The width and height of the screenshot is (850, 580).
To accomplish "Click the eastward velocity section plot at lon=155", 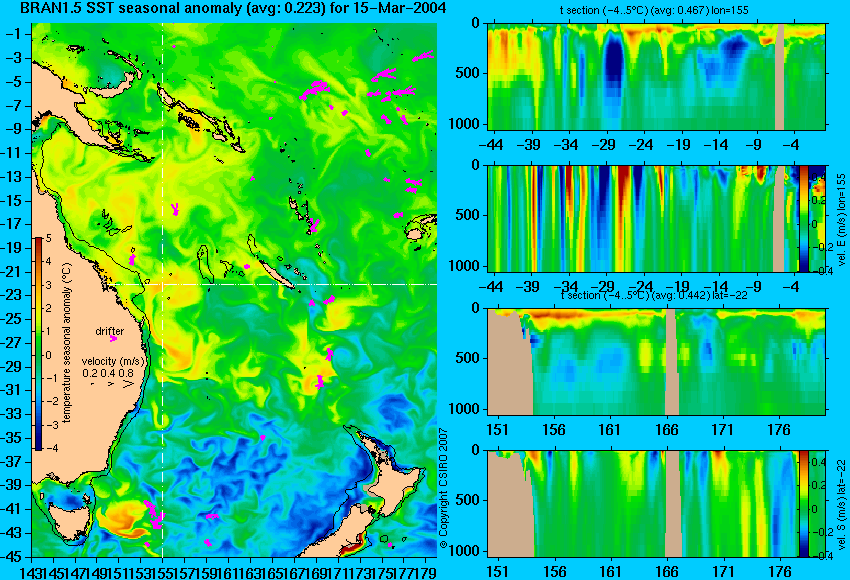I will click(x=643, y=218).
